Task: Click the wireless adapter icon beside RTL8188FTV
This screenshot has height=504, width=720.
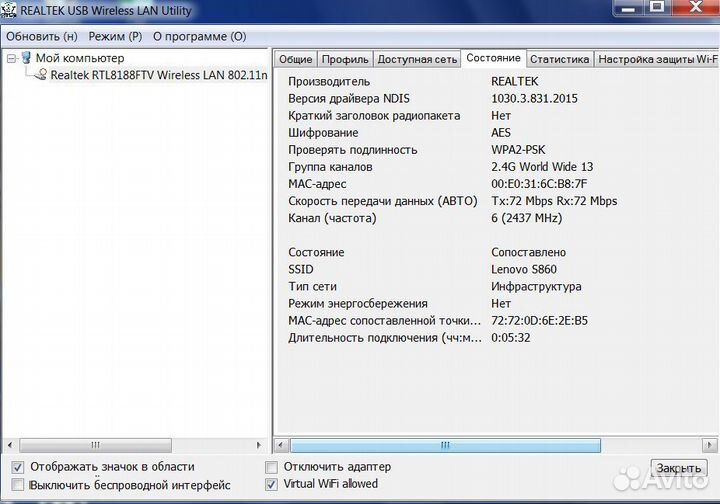Action: (x=41, y=74)
